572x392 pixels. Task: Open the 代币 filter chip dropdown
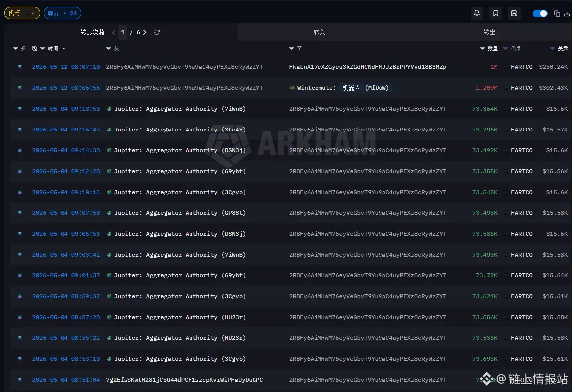click(x=22, y=13)
